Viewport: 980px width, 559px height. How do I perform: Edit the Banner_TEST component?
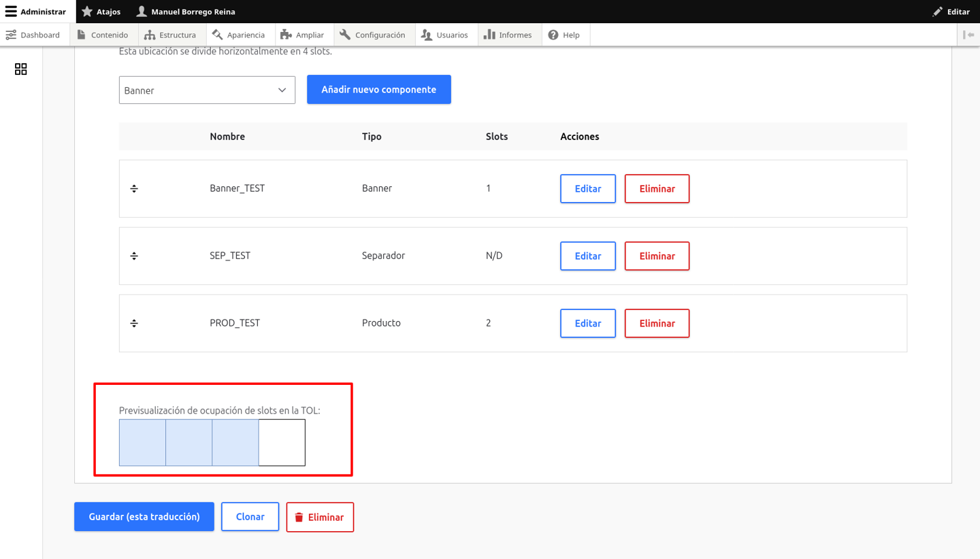[x=588, y=188]
